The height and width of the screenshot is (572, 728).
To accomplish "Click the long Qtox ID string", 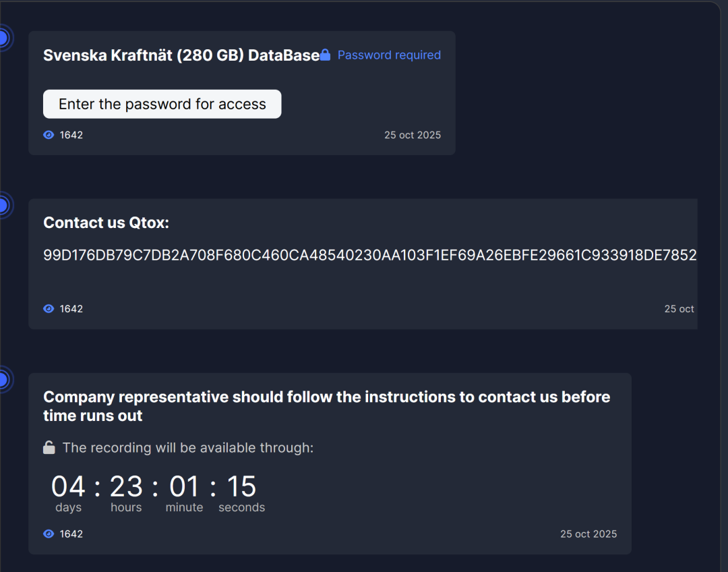I will (369, 255).
